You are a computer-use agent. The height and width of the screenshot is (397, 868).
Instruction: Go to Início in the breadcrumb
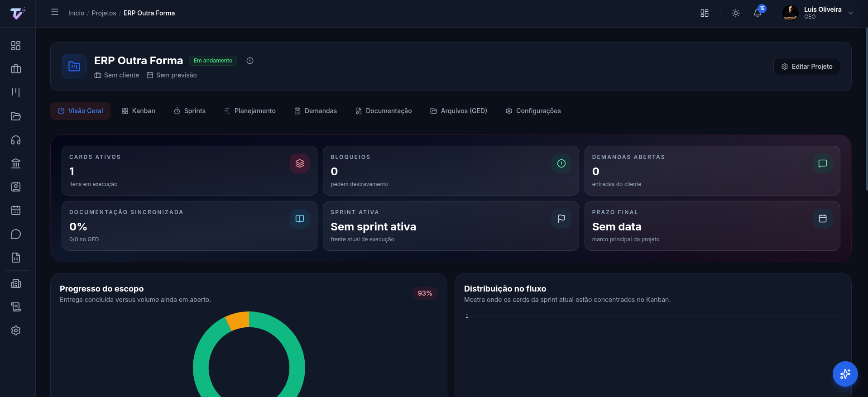click(x=76, y=13)
